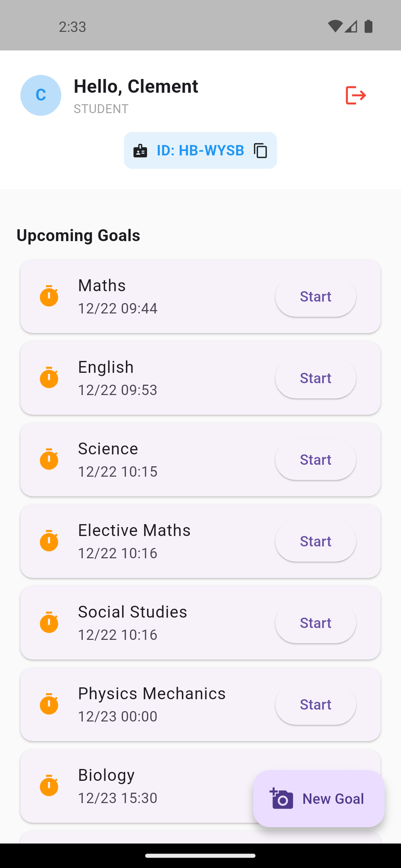This screenshot has height=868, width=401.
Task: Start the Maths goal
Action: coord(316,296)
